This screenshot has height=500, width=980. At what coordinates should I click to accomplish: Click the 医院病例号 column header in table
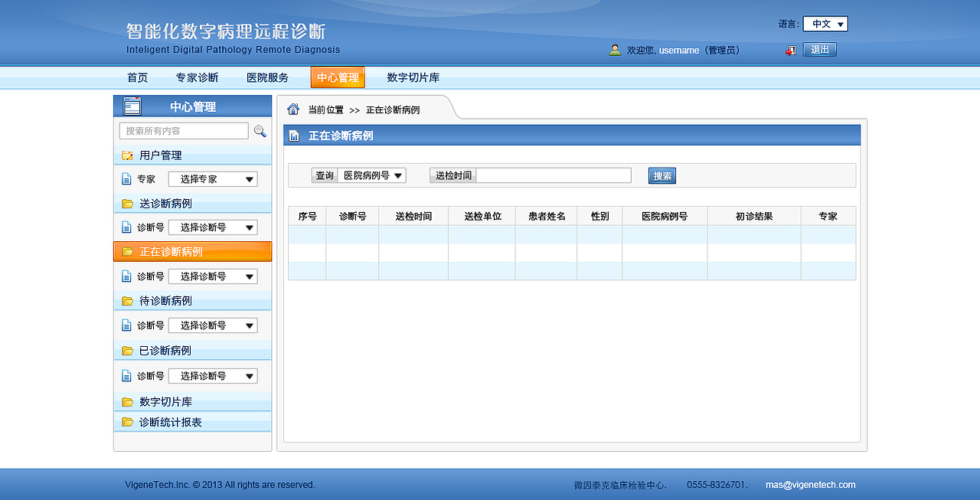[665, 217]
